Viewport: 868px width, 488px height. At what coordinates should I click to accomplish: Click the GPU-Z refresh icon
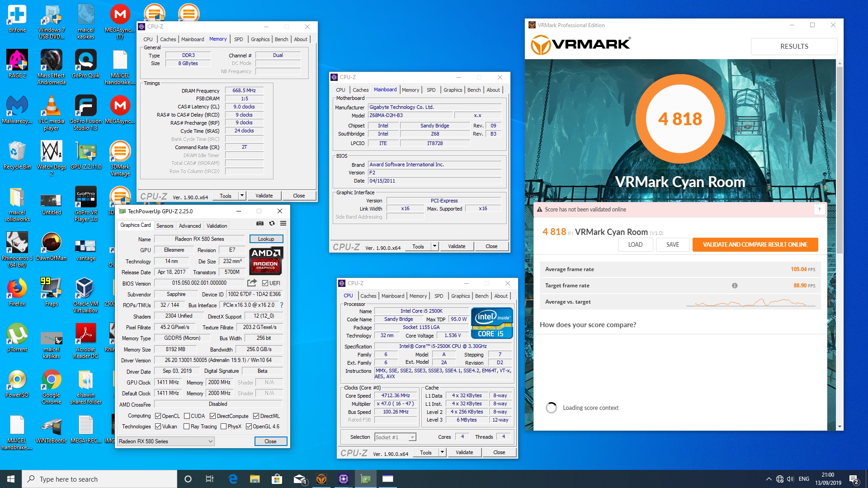272,223
